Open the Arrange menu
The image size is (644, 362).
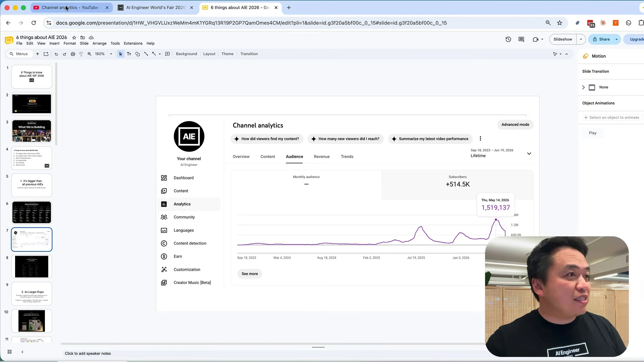click(x=100, y=44)
